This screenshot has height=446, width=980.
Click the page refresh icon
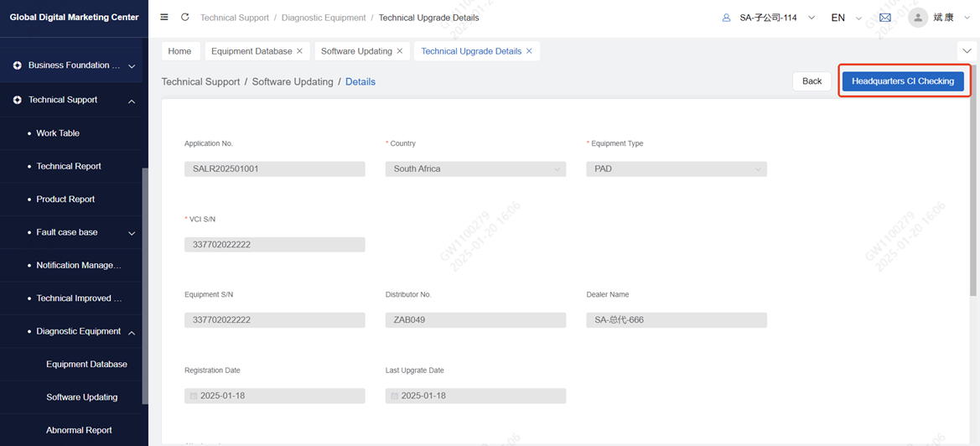coord(185,18)
